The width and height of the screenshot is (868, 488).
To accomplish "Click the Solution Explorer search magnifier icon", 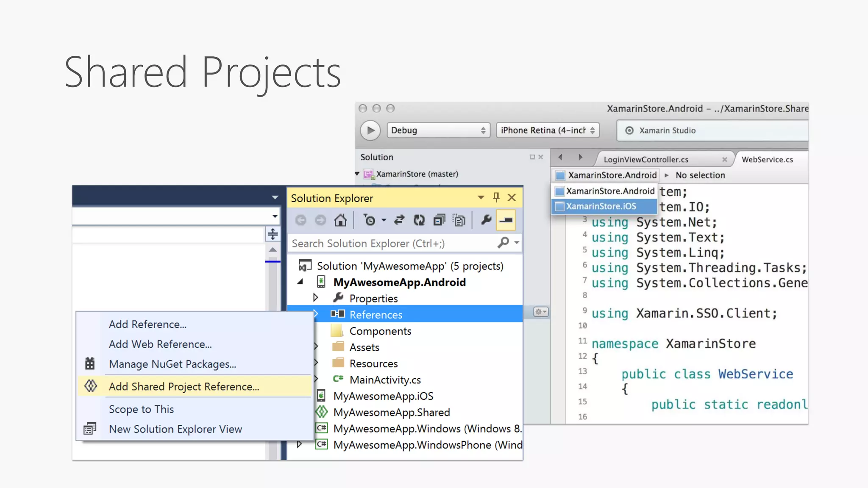I will (503, 243).
